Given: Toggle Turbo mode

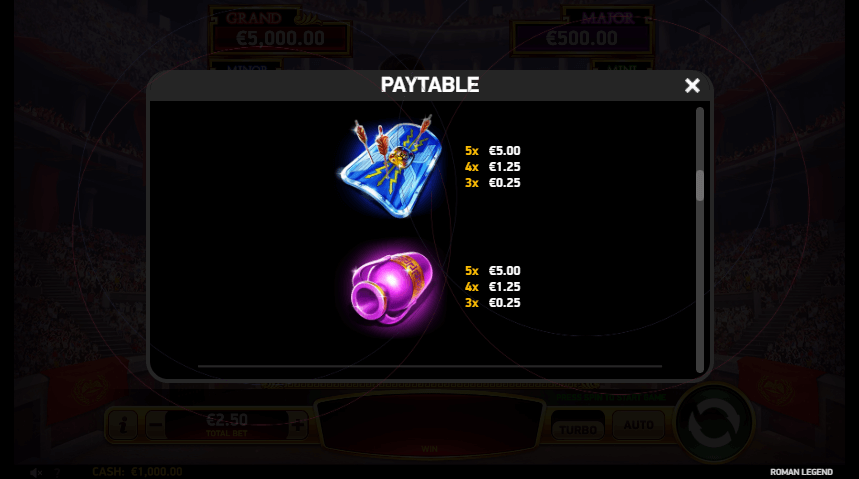Looking at the screenshot, I should click(x=578, y=429).
